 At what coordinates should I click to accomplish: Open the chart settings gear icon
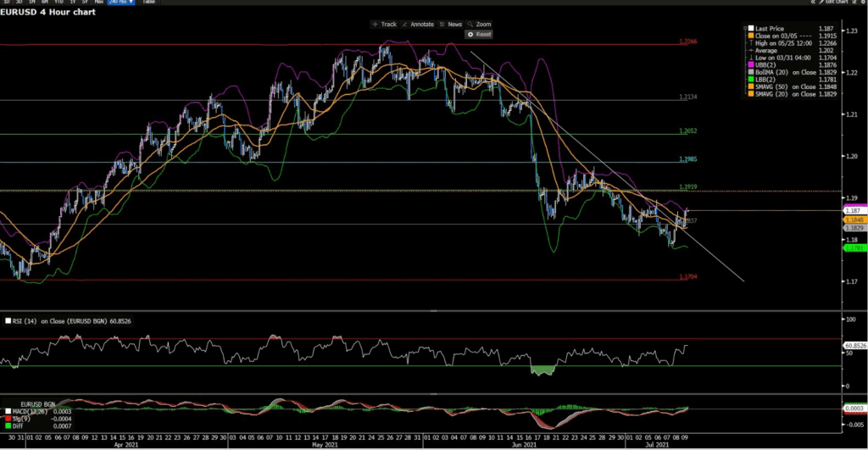click(864, 2)
